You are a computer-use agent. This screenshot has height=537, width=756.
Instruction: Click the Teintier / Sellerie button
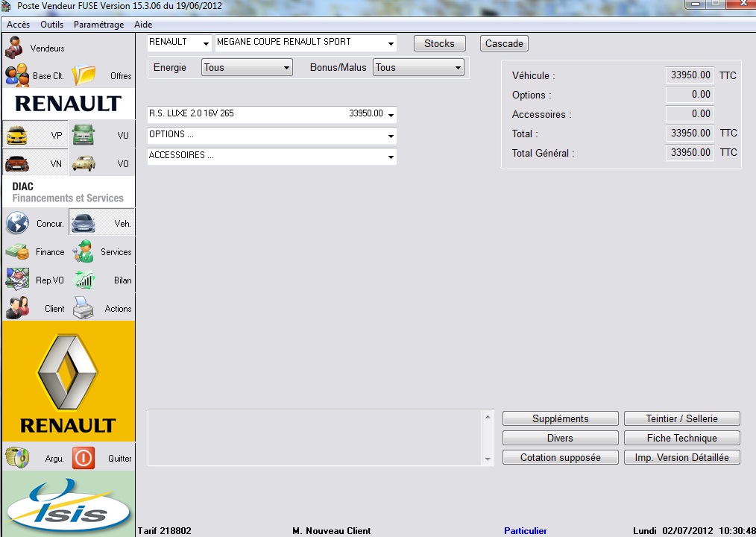(x=681, y=419)
